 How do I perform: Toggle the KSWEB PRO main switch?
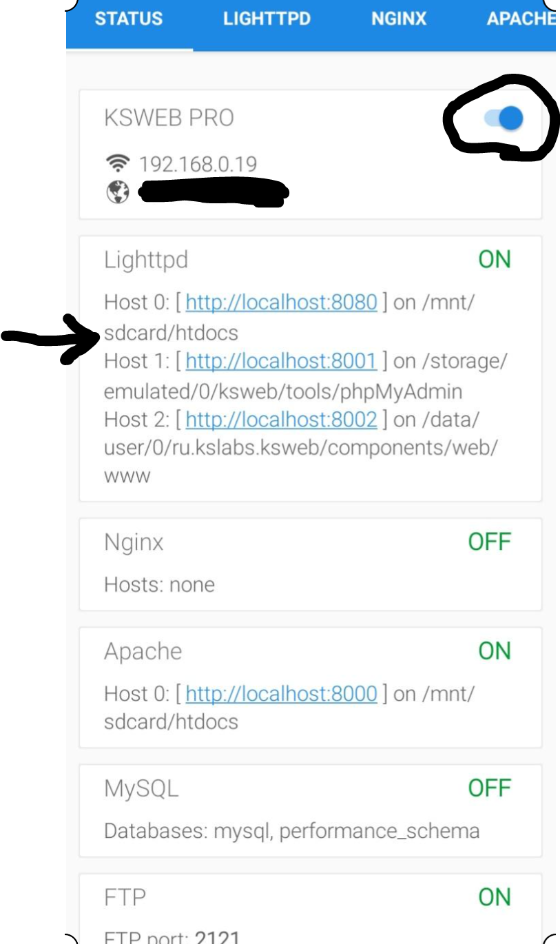[504, 119]
